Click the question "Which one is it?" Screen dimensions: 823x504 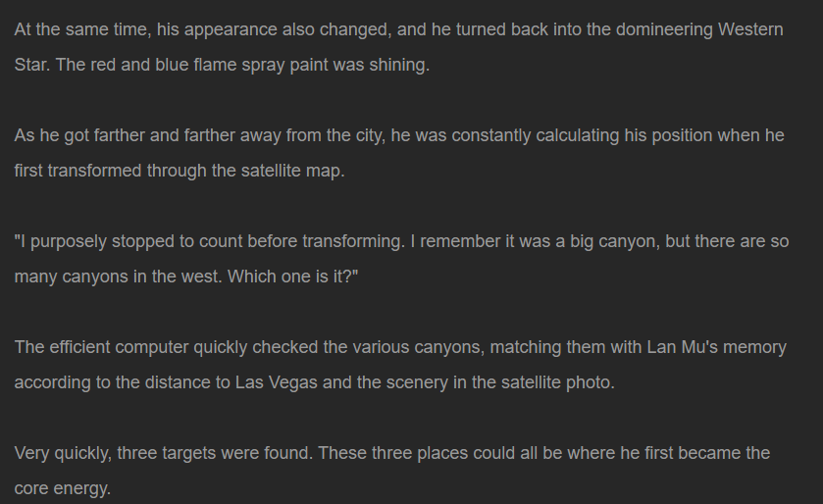coord(289,277)
